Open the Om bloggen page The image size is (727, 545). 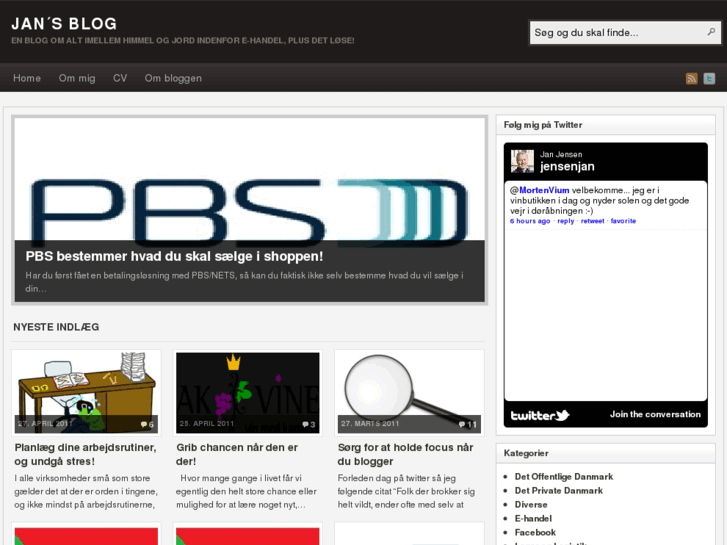pos(173,78)
